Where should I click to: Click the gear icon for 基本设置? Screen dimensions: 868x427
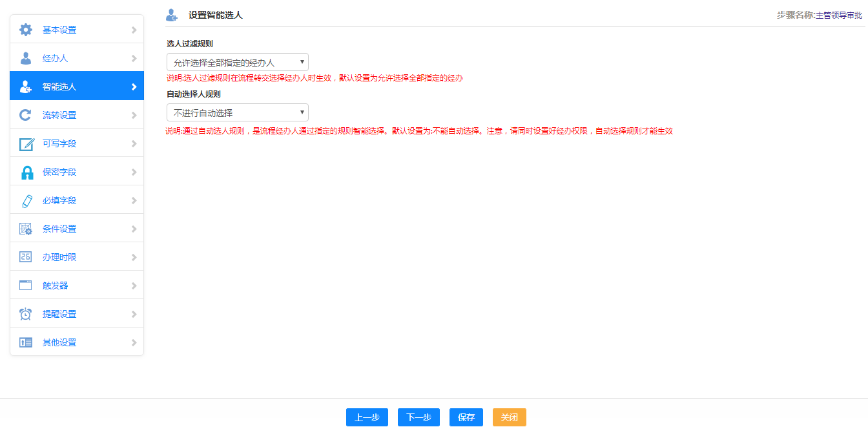[x=26, y=30]
